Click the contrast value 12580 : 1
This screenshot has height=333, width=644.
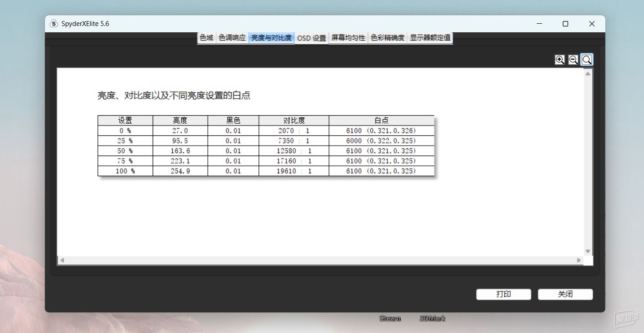pos(294,151)
